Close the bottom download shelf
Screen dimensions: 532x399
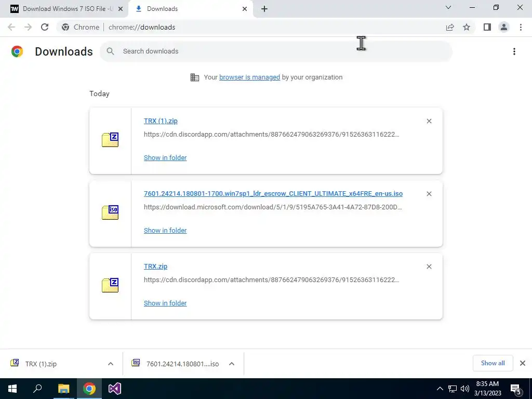523,363
